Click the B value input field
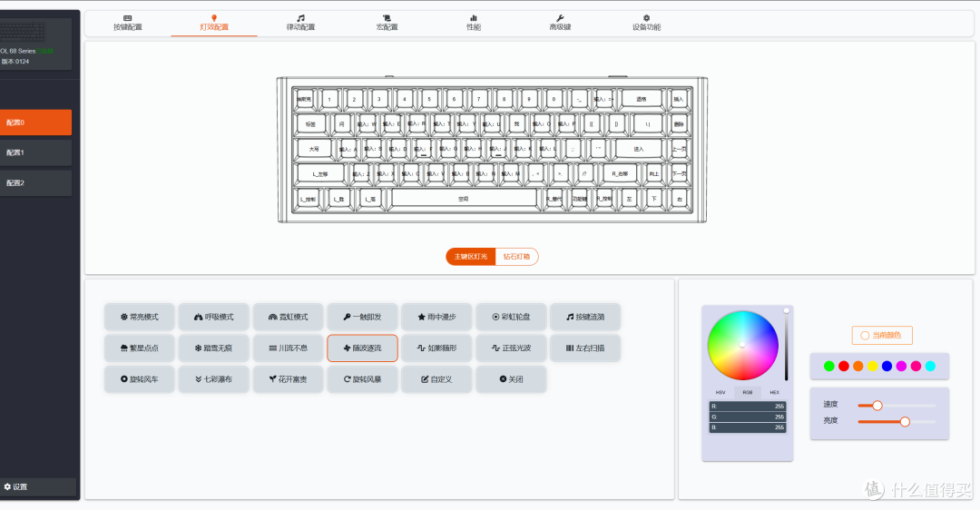 748,427
